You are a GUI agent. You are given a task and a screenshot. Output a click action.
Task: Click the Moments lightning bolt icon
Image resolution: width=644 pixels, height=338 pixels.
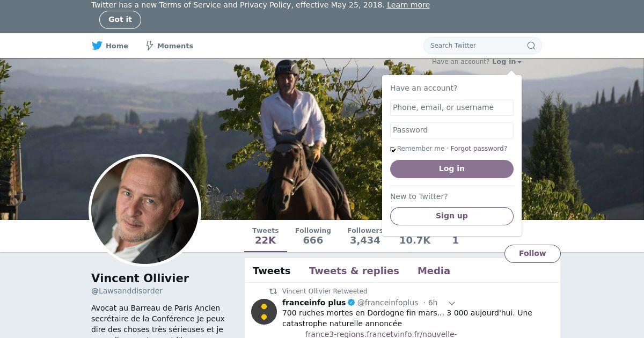[150, 46]
